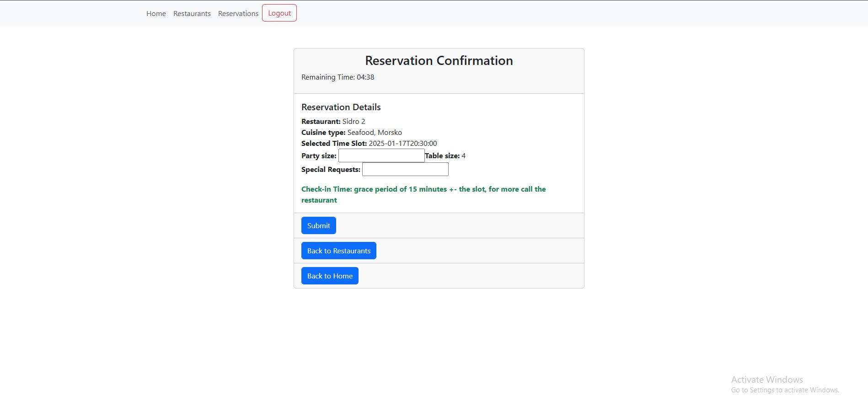Click the Reservation Confirmation heading
The image size is (868, 412).
pos(439,61)
